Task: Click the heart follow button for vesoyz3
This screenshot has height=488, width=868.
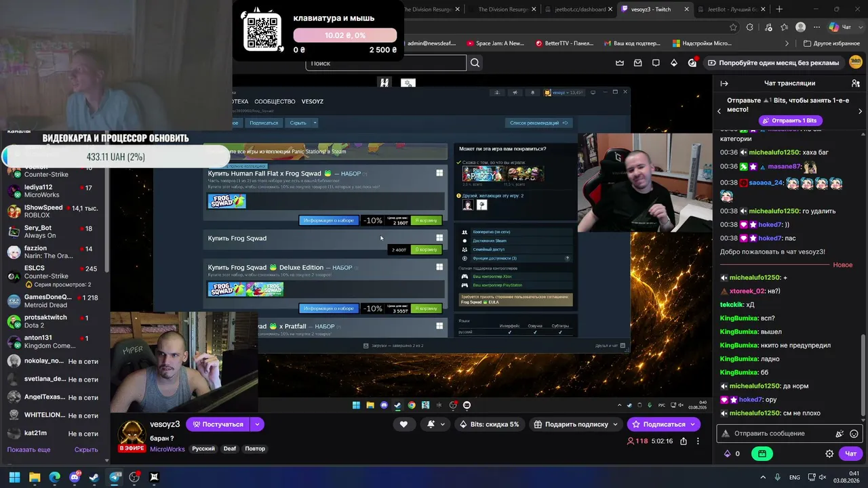Action: coord(403,424)
